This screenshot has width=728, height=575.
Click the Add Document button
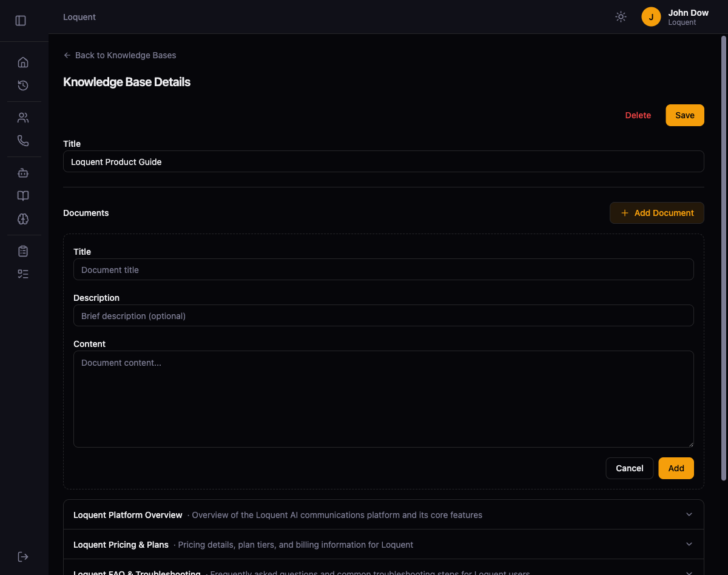pos(656,213)
